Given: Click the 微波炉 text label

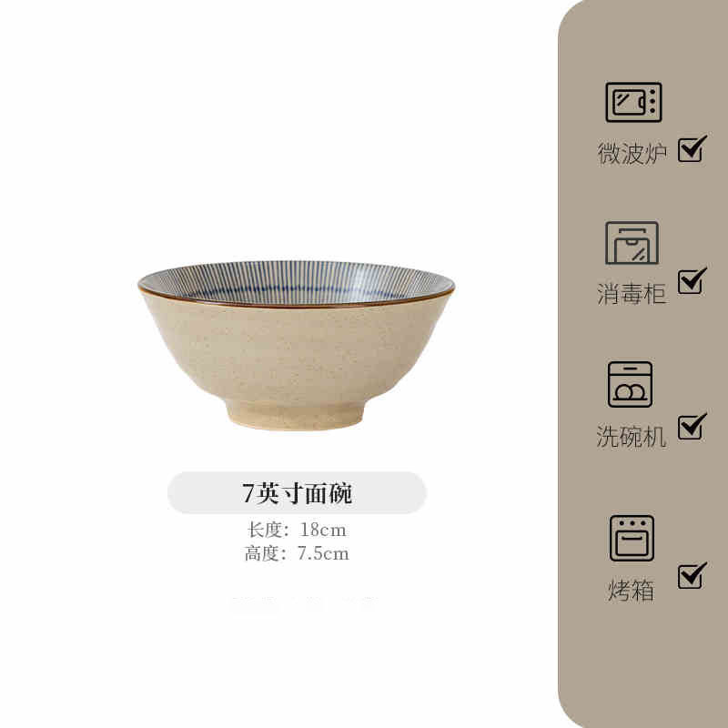Looking at the screenshot, I should click(632, 153).
